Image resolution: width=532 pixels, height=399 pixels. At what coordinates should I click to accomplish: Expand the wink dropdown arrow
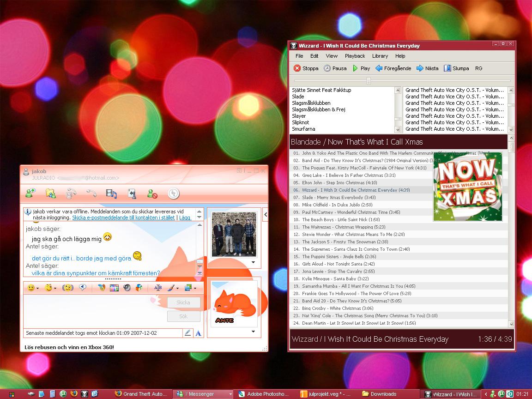pos(55,288)
